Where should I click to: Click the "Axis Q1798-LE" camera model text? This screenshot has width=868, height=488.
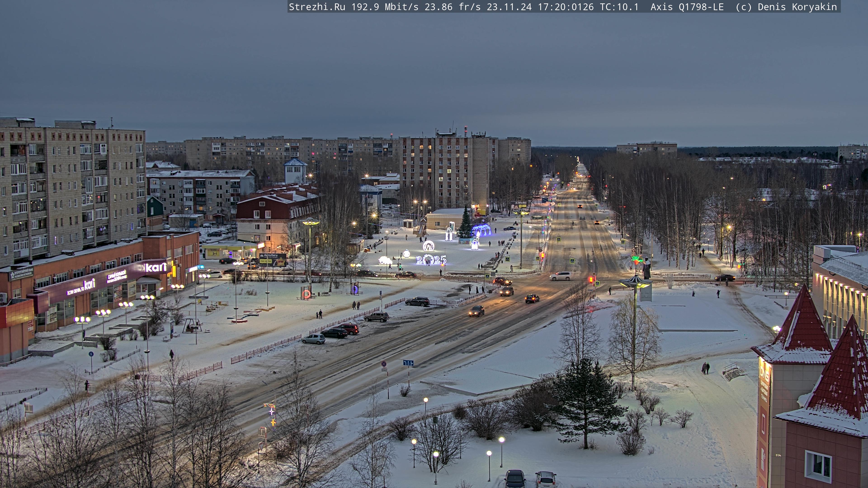coord(687,7)
